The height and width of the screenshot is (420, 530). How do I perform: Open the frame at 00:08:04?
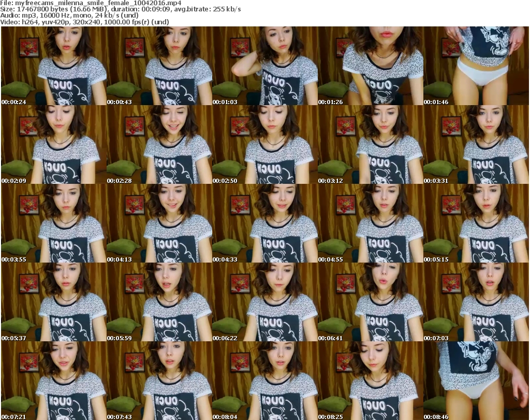click(265, 381)
